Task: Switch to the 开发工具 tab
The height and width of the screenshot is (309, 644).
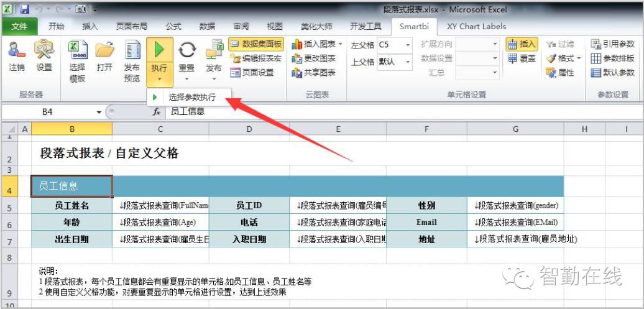Action: pos(366,26)
